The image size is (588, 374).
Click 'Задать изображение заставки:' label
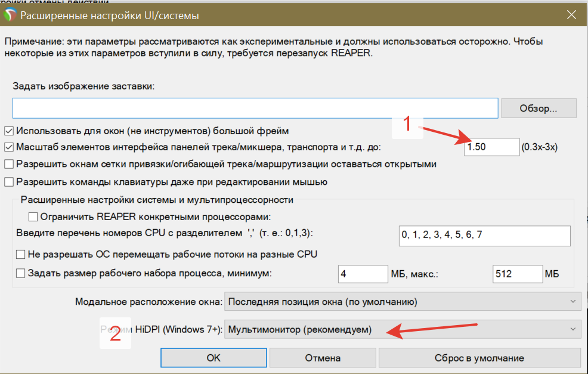83,86
